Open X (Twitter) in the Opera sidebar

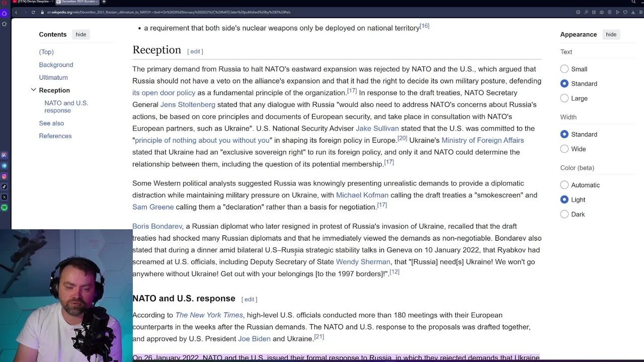pyautogui.click(x=4, y=197)
